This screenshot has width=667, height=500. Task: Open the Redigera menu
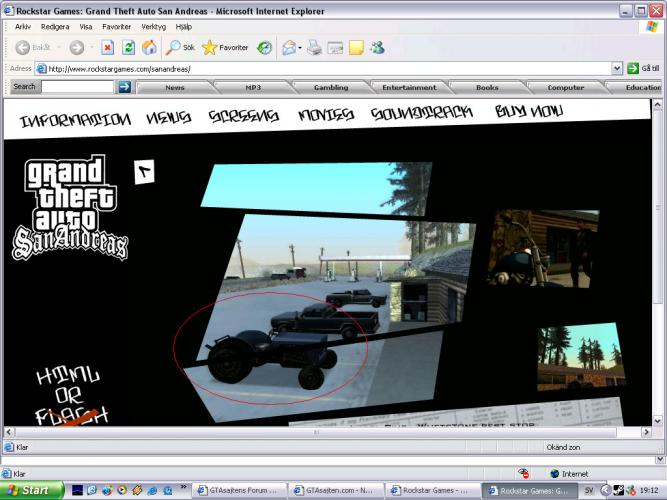56,27
